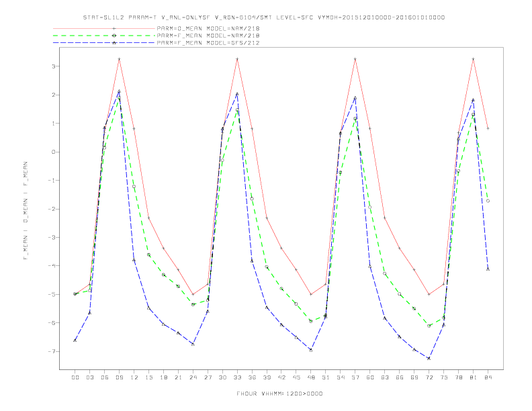Screen dimensions: 532x411
Task: Click y-axis tick label -7
Action: click(x=52, y=351)
